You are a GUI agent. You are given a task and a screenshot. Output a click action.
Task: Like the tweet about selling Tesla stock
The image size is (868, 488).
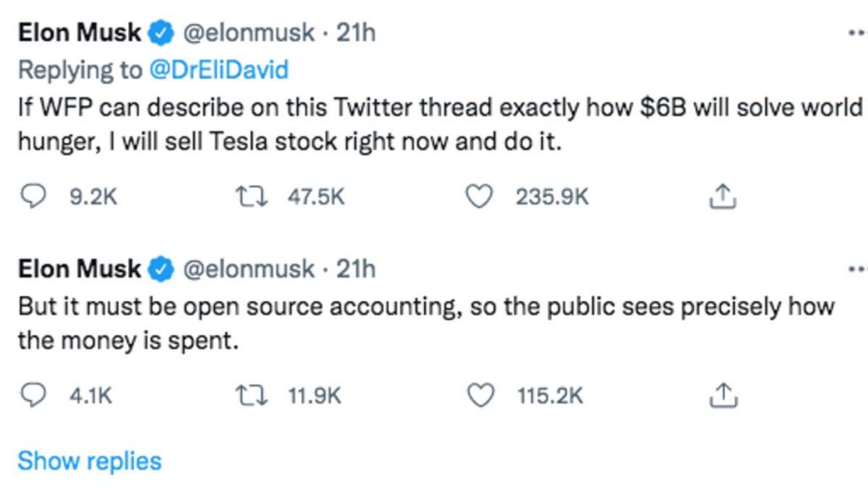[x=481, y=197]
